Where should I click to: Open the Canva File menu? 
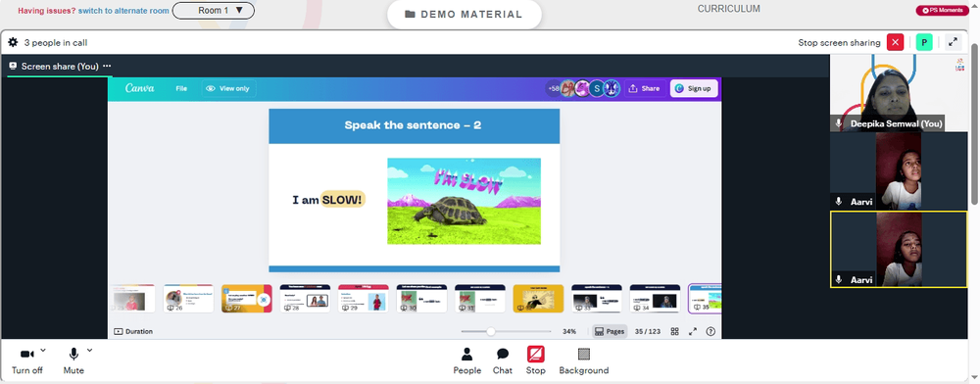[181, 89]
